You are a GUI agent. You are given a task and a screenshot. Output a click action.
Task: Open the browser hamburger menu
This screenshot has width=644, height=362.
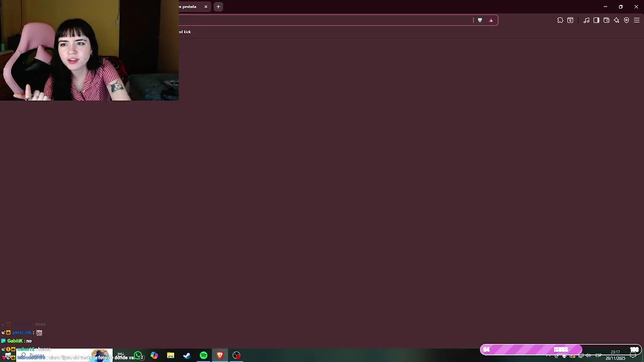(x=636, y=20)
